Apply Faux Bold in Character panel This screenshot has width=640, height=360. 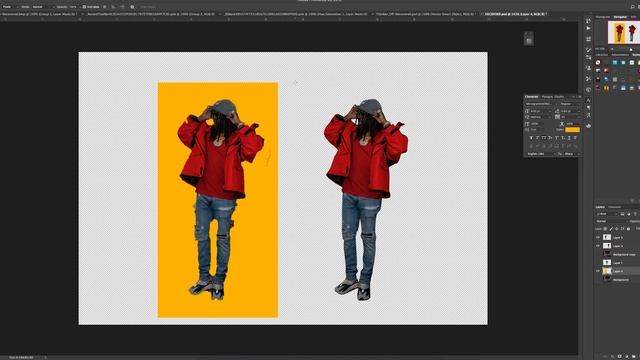[x=531, y=138]
